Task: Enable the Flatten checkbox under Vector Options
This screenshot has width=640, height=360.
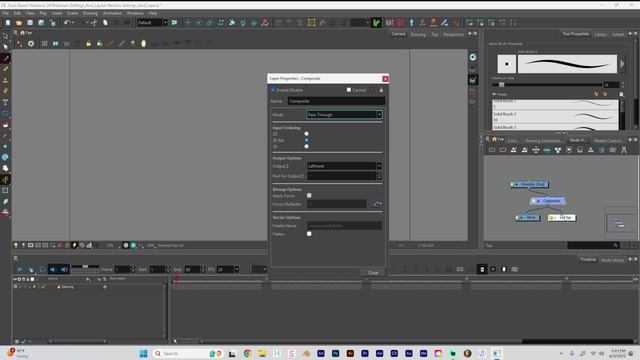Action: click(309, 234)
